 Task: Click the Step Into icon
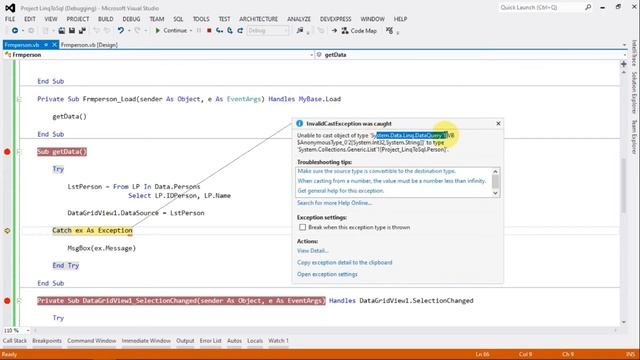[220, 31]
